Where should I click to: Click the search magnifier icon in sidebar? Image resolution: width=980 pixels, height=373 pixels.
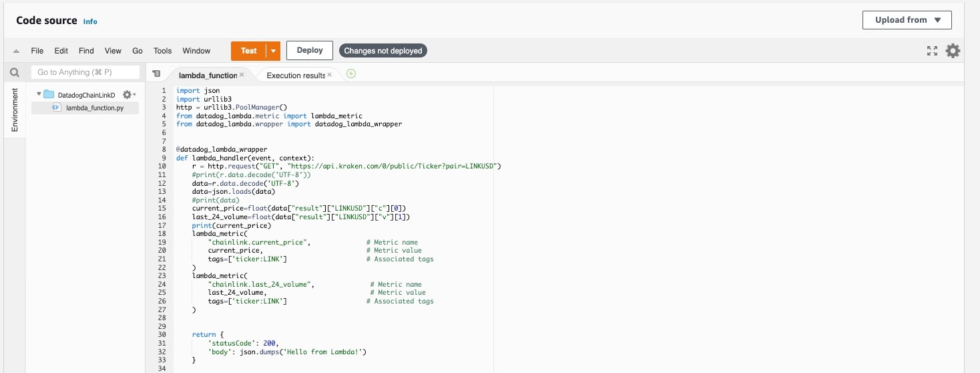[x=14, y=73]
